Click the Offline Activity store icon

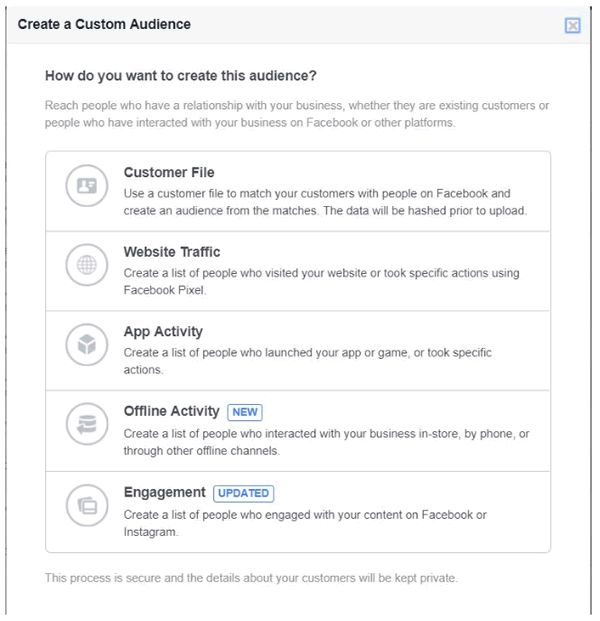click(x=86, y=426)
